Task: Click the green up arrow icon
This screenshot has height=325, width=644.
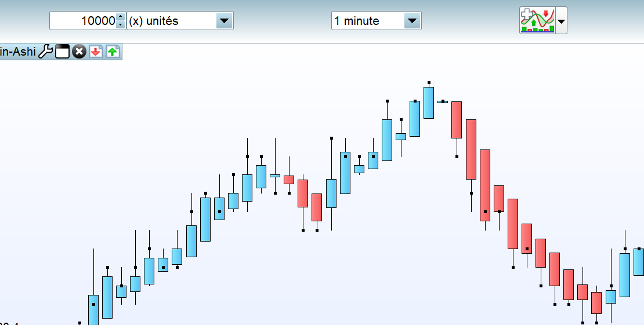Action: 113,52
